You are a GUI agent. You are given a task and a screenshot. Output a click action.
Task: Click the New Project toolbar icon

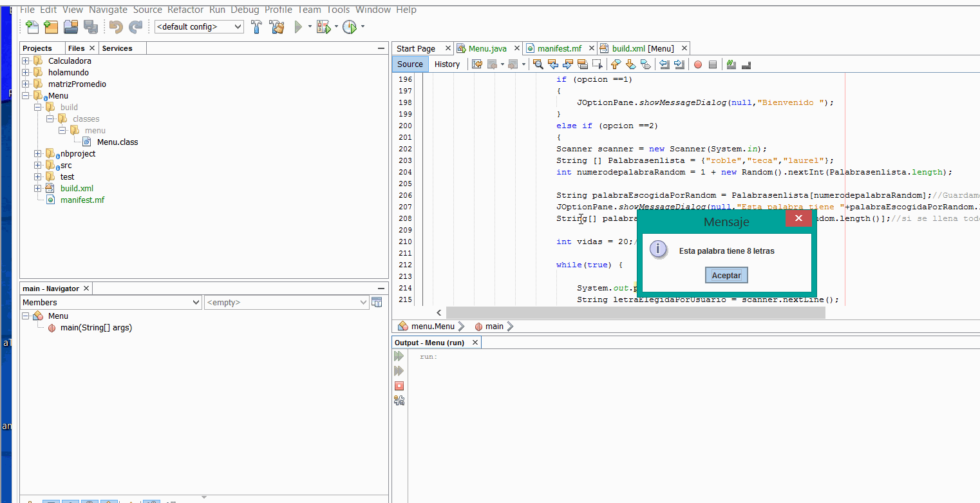tap(51, 27)
